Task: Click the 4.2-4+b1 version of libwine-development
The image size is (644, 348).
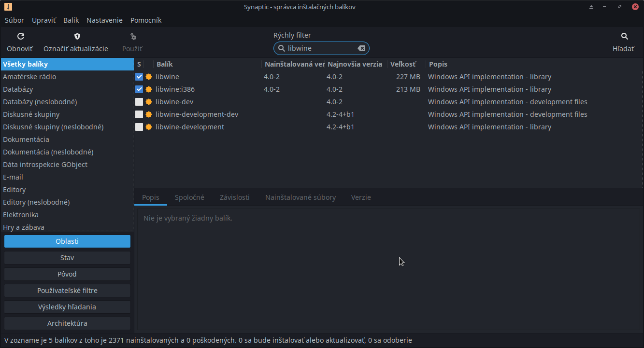Action: tap(341, 127)
